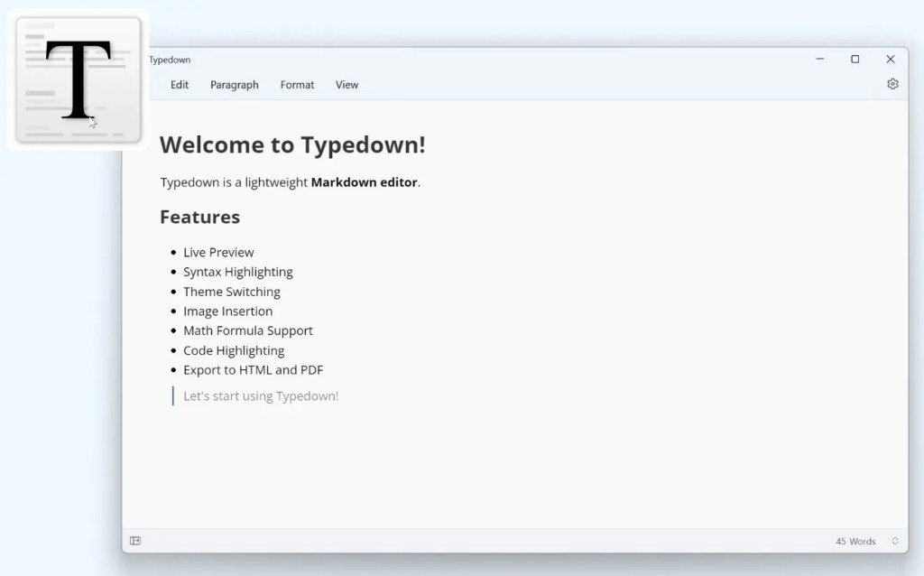
Task: Minimize the Typedown window
Action: (819, 60)
